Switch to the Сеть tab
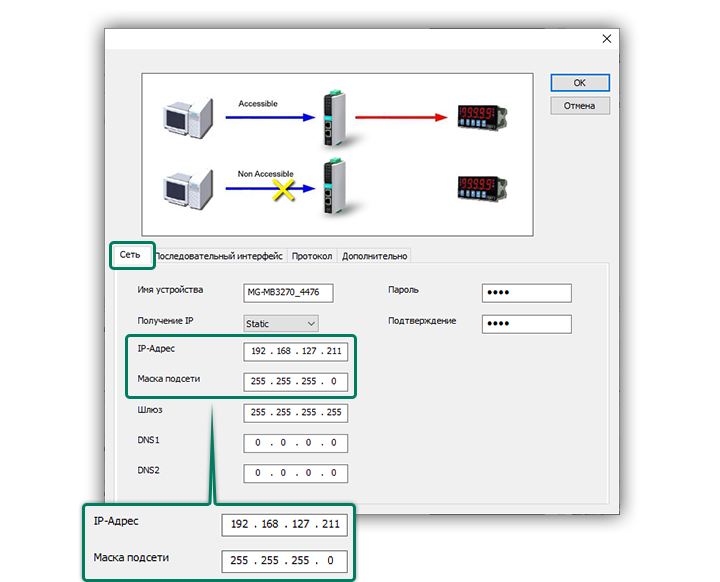The height and width of the screenshot is (582, 720). click(x=130, y=256)
